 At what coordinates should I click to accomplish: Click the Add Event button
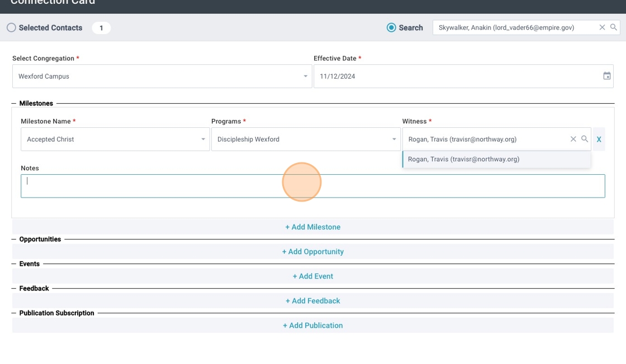point(312,276)
